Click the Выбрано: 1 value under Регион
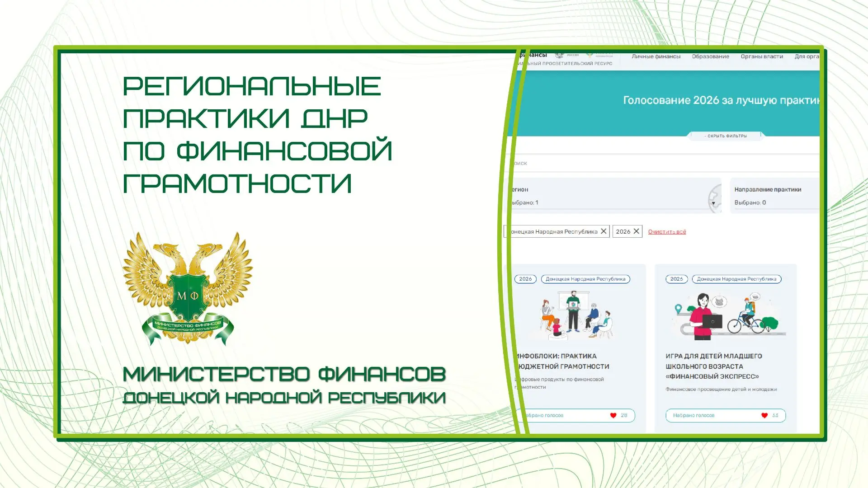This screenshot has height=488, width=868. point(524,203)
